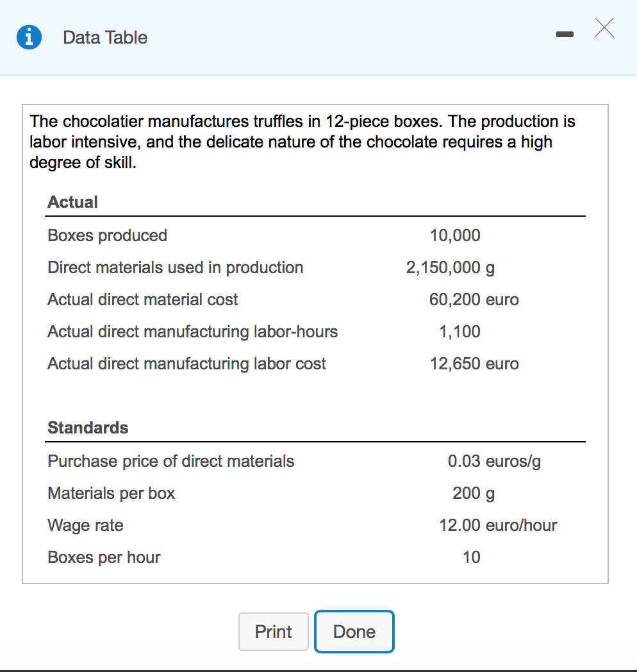The width and height of the screenshot is (637, 672).
Task: Click the 1,100 labor-hours value
Action: (459, 332)
